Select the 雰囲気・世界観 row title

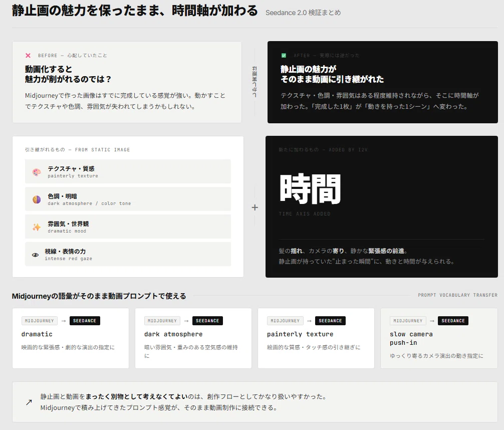click(x=68, y=224)
